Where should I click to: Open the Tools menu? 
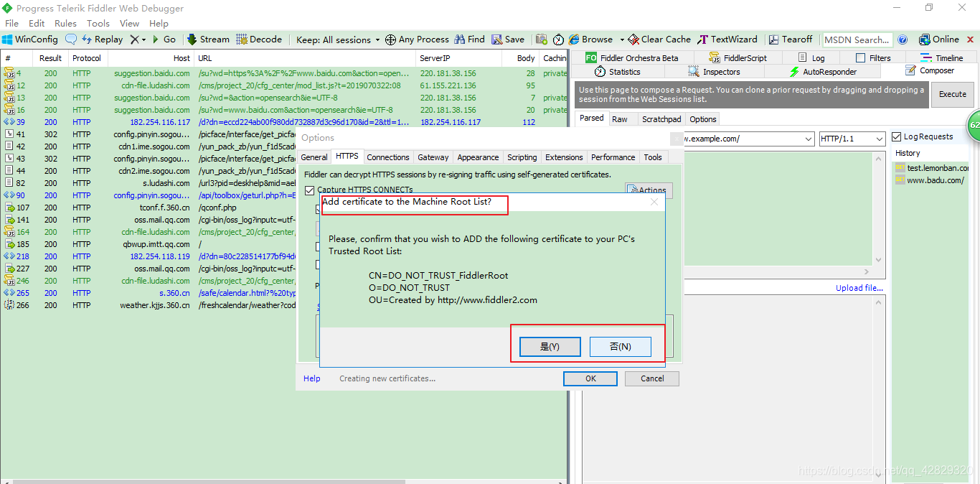pos(98,23)
